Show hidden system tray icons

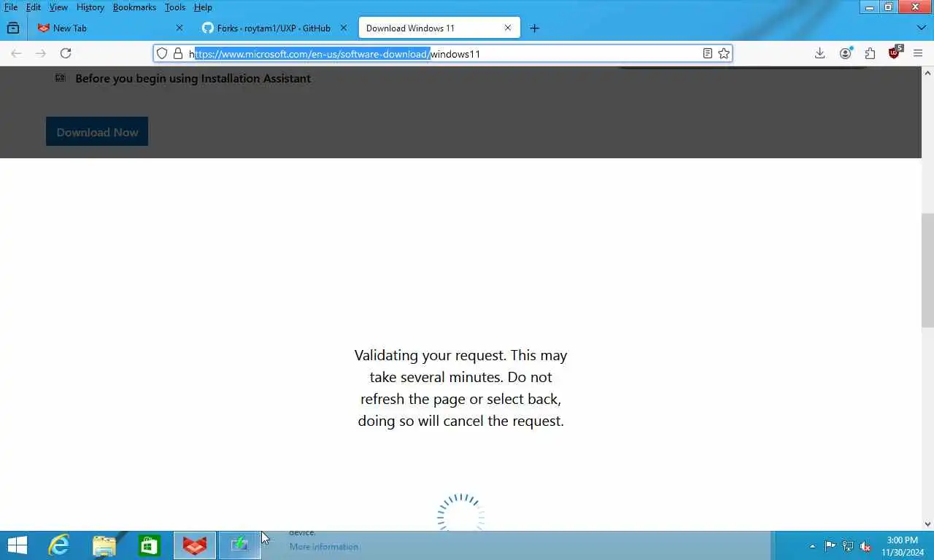tap(812, 546)
